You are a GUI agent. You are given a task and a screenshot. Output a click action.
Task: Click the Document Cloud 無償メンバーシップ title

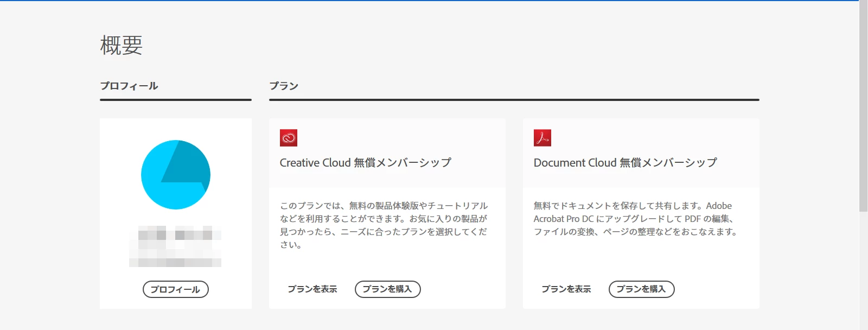(626, 163)
